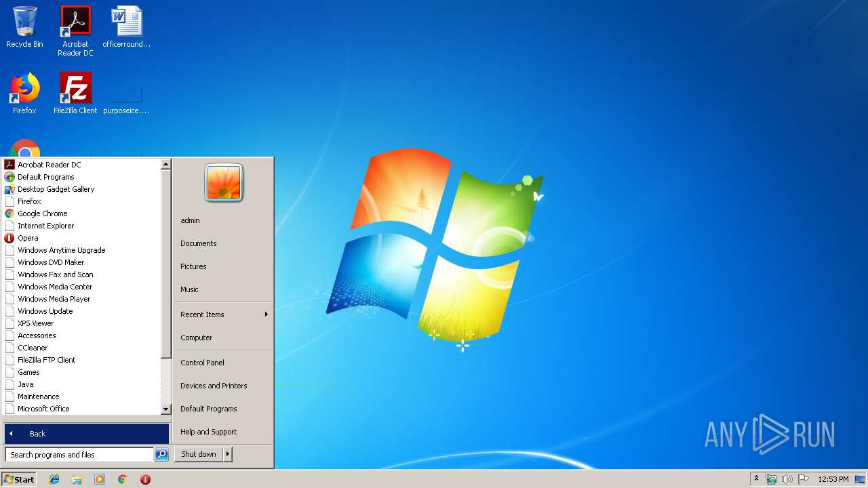Open Google Chrome from the taskbar
Viewport: 868px width, 488px height.
click(123, 479)
